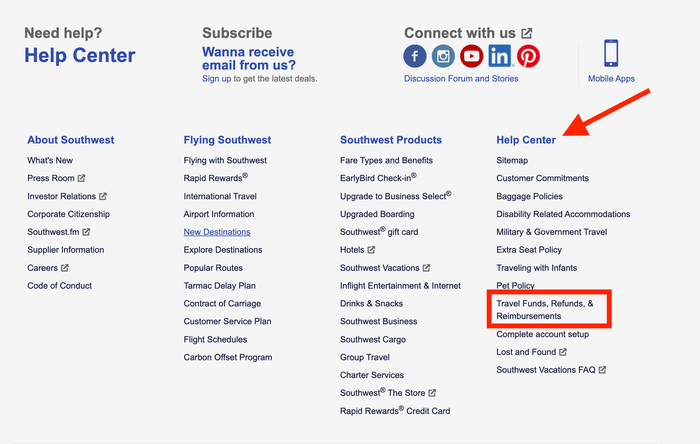
Task: Open Disability Related Accommodations
Action: (563, 214)
